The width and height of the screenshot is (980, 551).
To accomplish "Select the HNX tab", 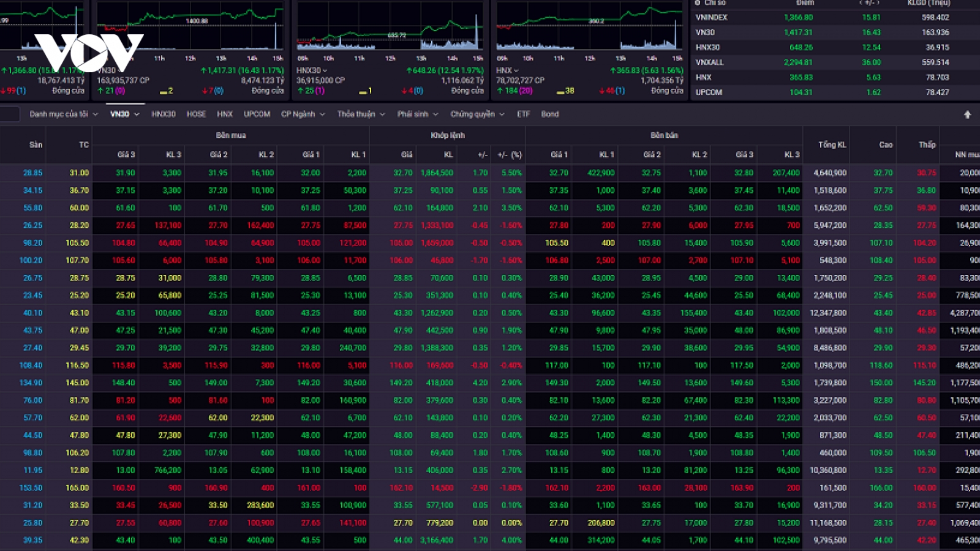I will pyautogui.click(x=225, y=114).
